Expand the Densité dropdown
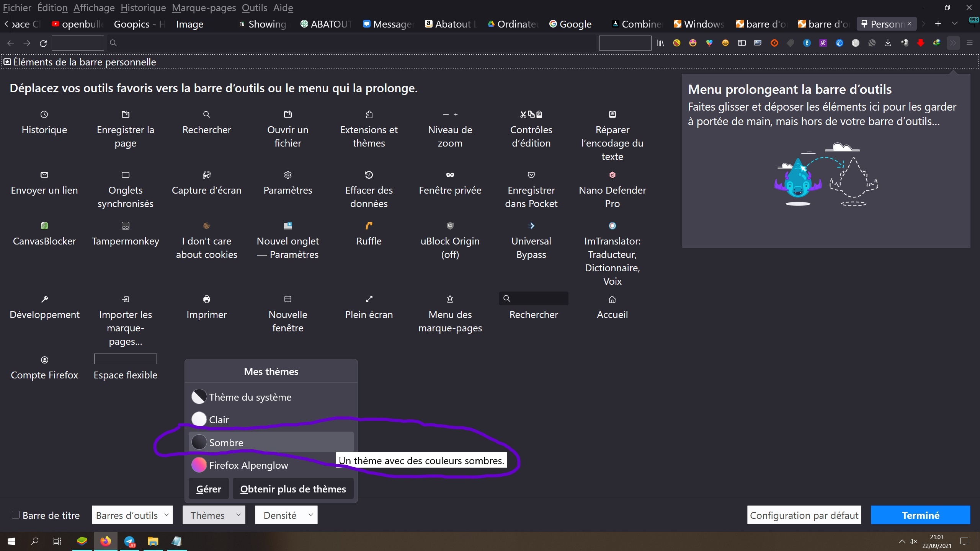980x551 pixels. coord(286,515)
